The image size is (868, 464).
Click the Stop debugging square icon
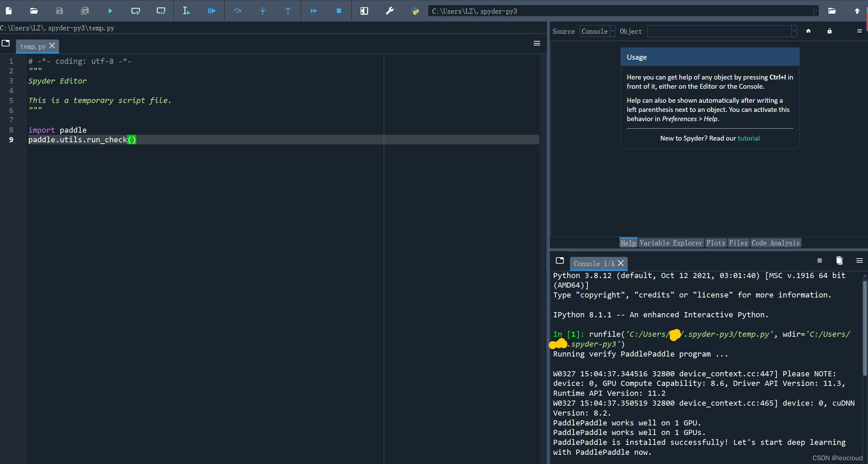click(x=339, y=11)
